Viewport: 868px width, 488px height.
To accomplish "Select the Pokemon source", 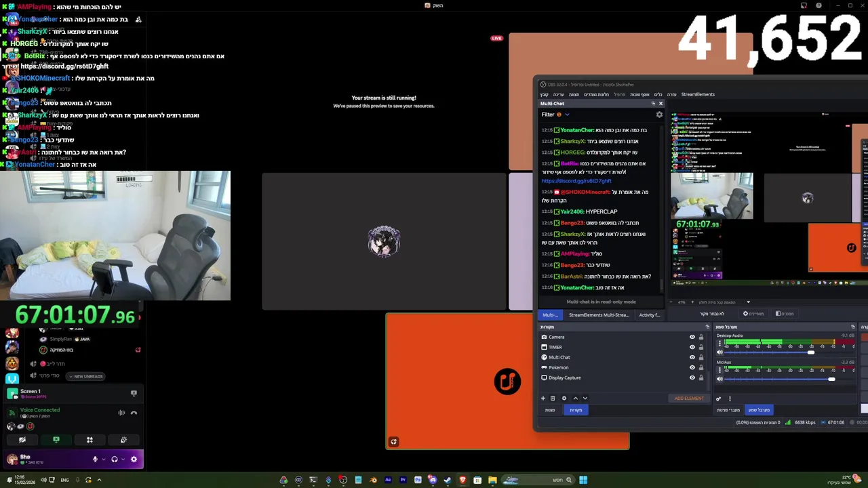I will pos(558,367).
